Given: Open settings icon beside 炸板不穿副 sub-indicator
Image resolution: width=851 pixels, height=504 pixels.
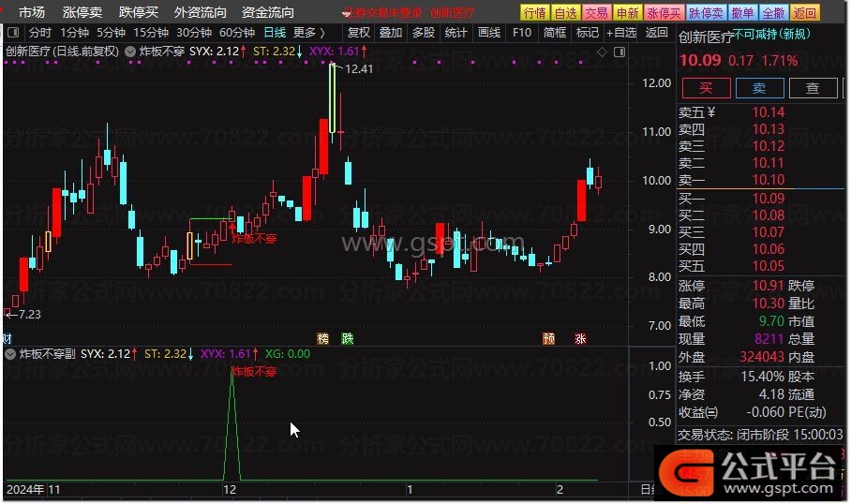Looking at the screenshot, I should (10, 354).
